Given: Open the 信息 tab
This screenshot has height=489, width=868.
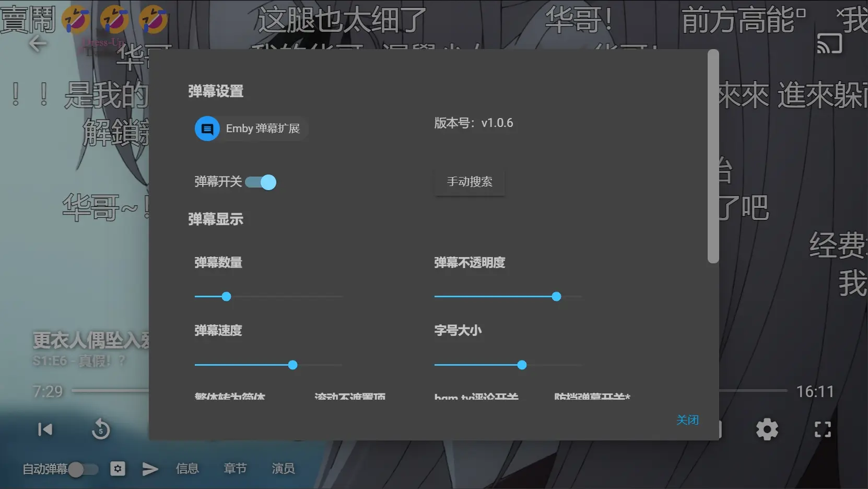Looking at the screenshot, I should click(x=187, y=469).
